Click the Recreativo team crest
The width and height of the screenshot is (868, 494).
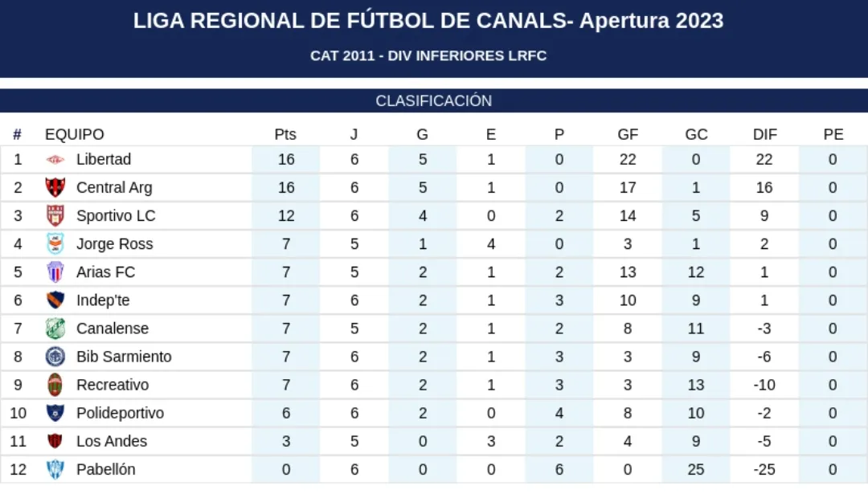coord(55,385)
